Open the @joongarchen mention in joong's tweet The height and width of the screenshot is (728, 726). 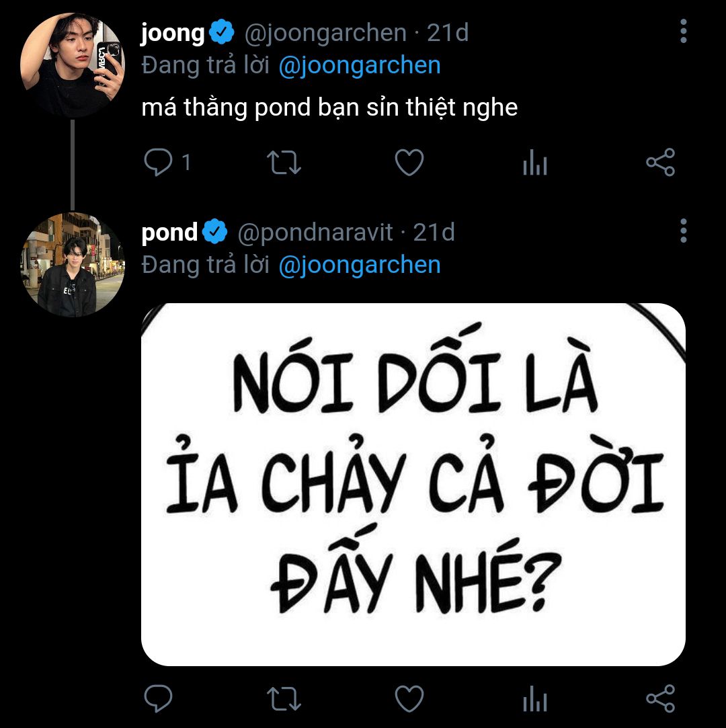[x=359, y=65]
